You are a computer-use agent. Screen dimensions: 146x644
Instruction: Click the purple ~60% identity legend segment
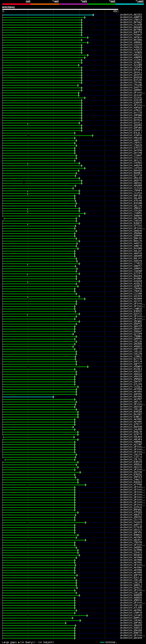point(73,4)
